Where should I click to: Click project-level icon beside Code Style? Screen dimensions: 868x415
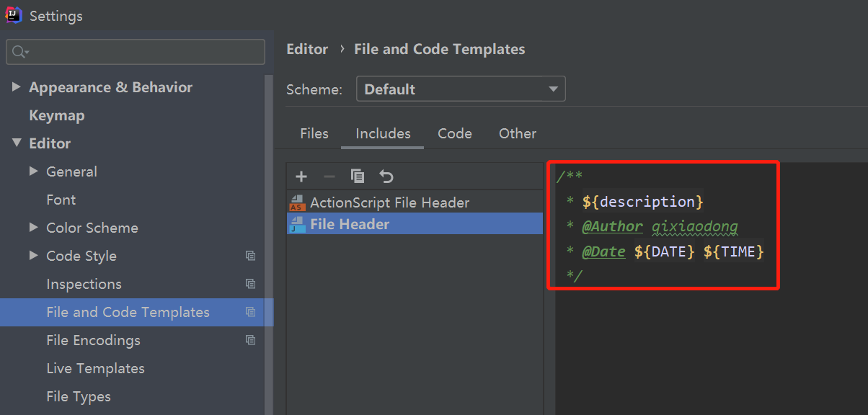251,256
